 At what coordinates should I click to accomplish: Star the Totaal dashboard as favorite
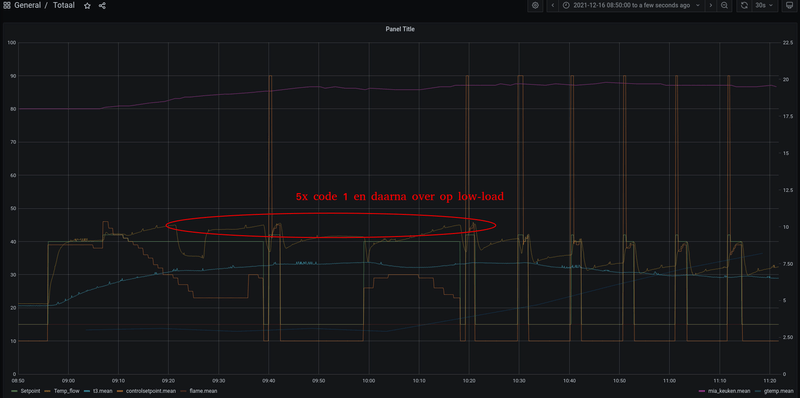tap(87, 5)
